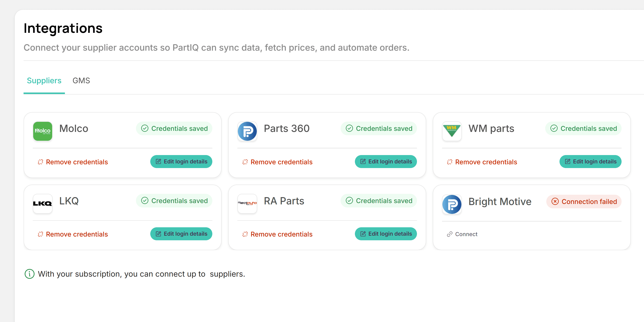Click the Bright Motive supplier name

point(500,202)
